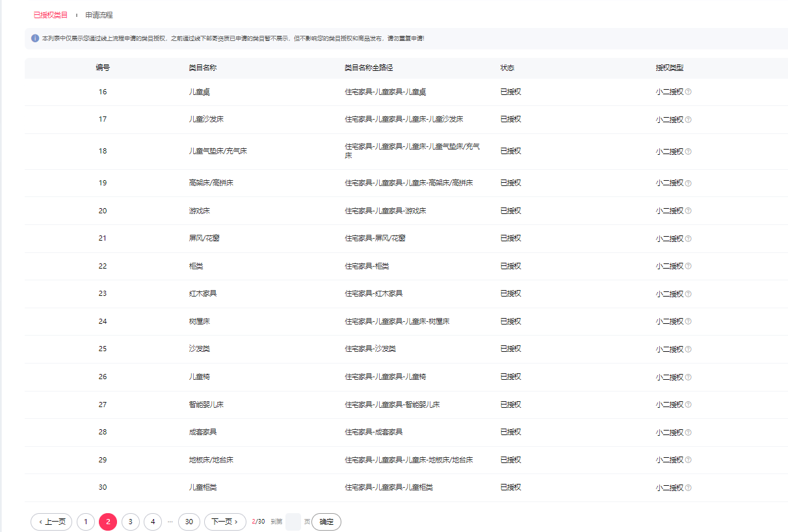Click the blue info icon in notice banner

35,38
